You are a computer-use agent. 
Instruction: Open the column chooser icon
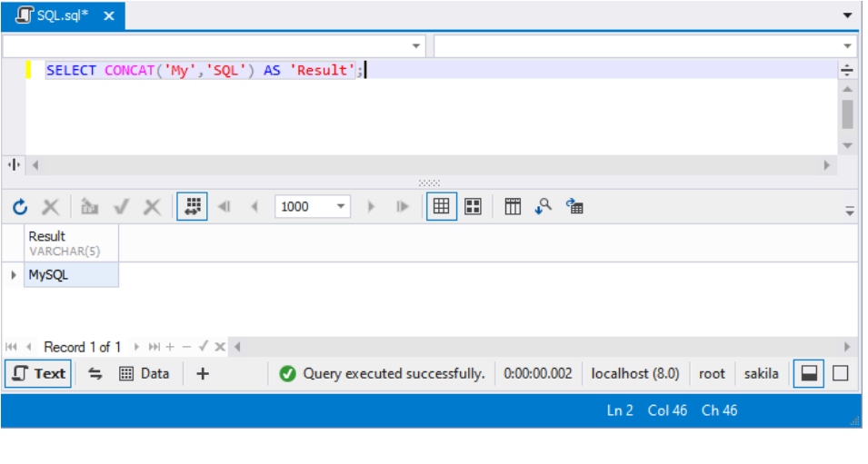point(513,207)
